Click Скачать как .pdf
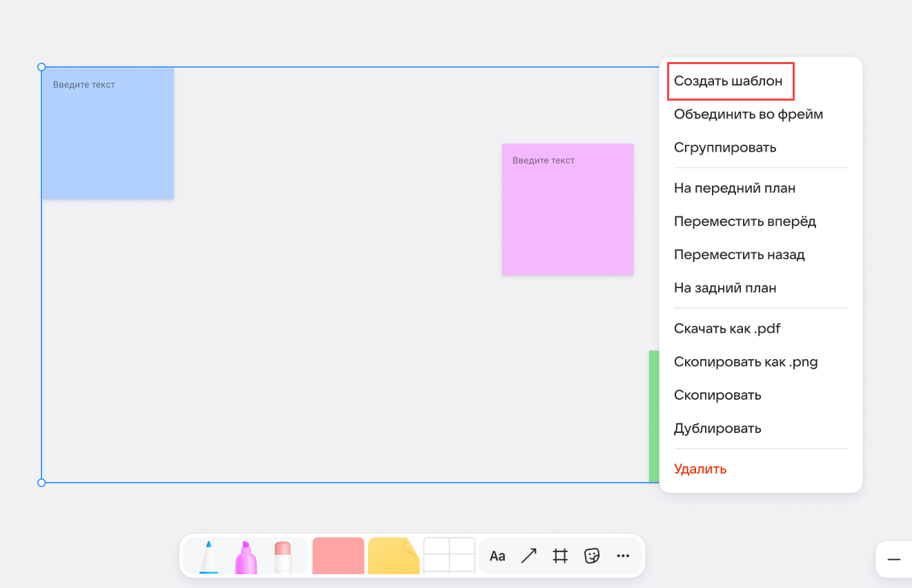The width and height of the screenshot is (912, 588). pos(727,328)
